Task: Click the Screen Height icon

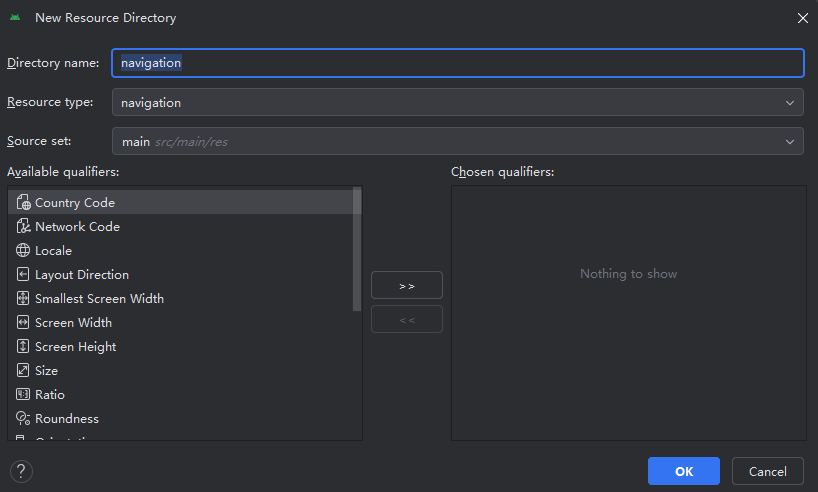Action: 23,346
